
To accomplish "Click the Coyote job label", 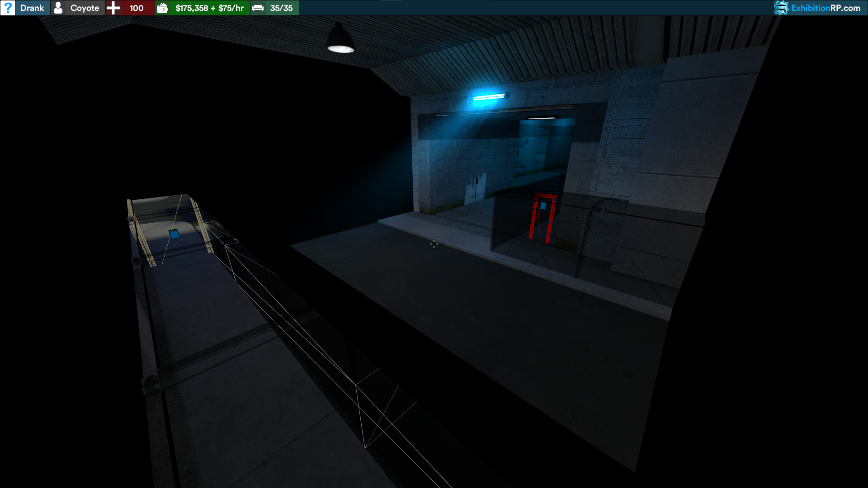I will click(x=85, y=8).
